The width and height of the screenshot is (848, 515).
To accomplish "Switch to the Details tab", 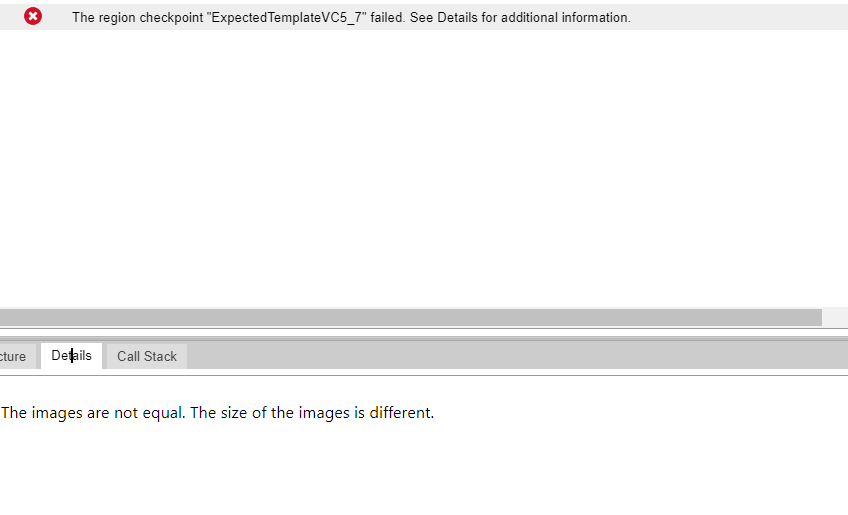I will pos(71,356).
